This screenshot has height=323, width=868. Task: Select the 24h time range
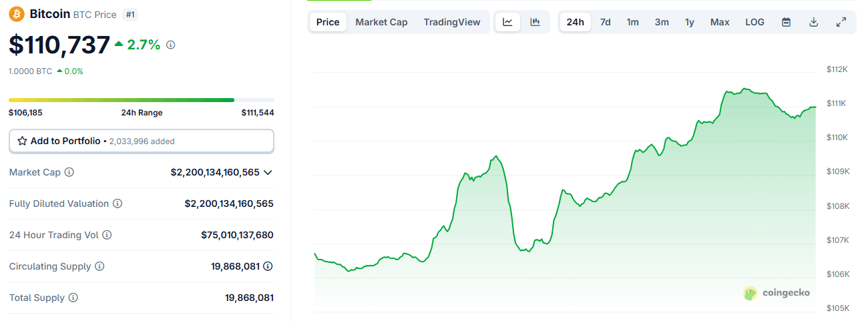(x=575, y=22)
